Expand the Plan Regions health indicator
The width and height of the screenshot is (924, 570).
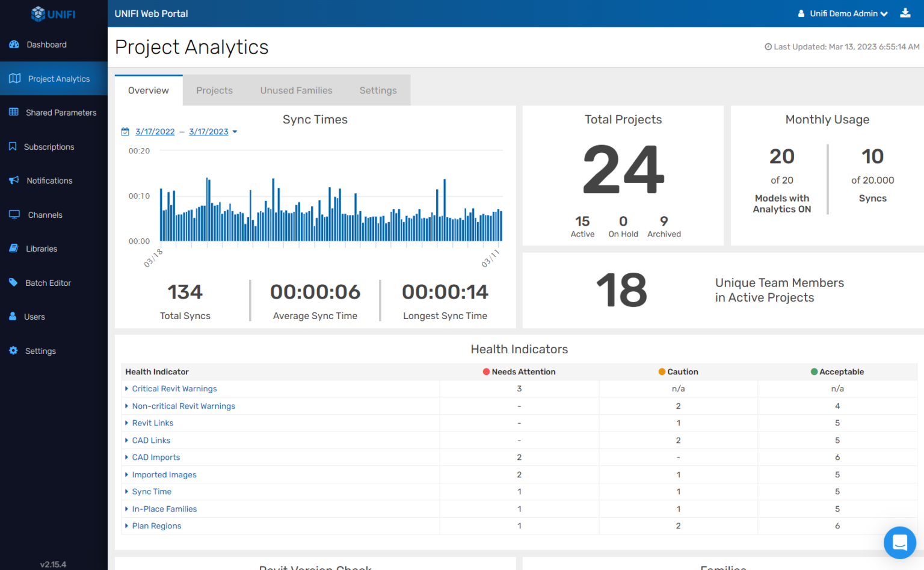(x=156, y=525)
